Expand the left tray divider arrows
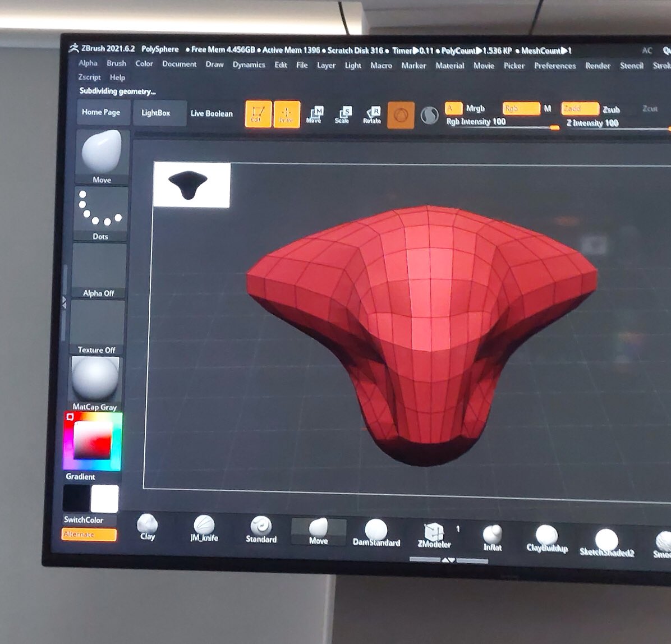Screen dimensions: 671x644 coord(64,302)
